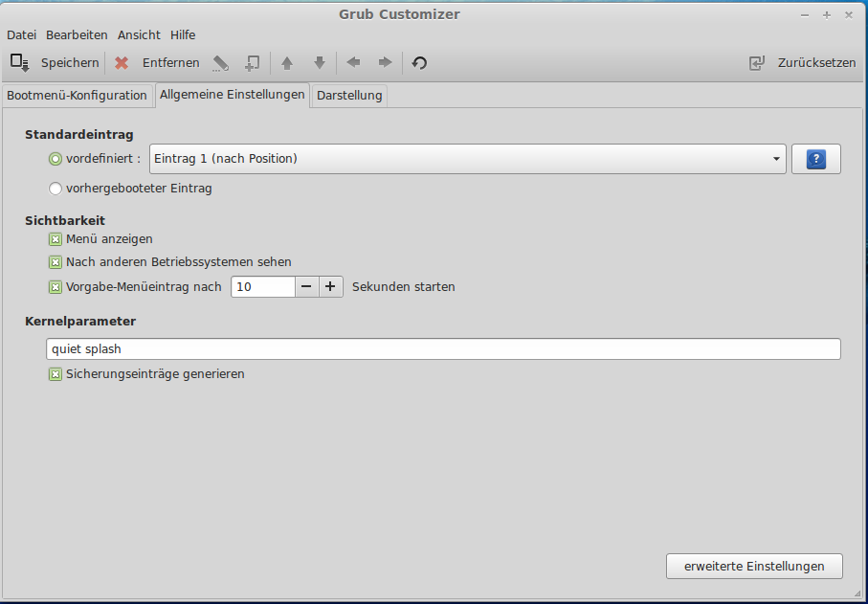Click the red X Entfernen icon
The width and height of the screenshot is (868, 604).
pyautogui.click(x=122, y=63)
